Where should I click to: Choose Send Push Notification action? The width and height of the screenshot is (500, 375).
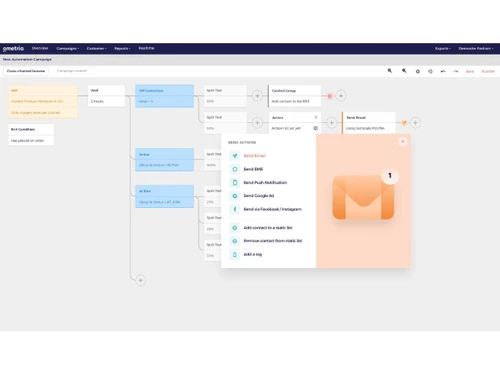265,183
